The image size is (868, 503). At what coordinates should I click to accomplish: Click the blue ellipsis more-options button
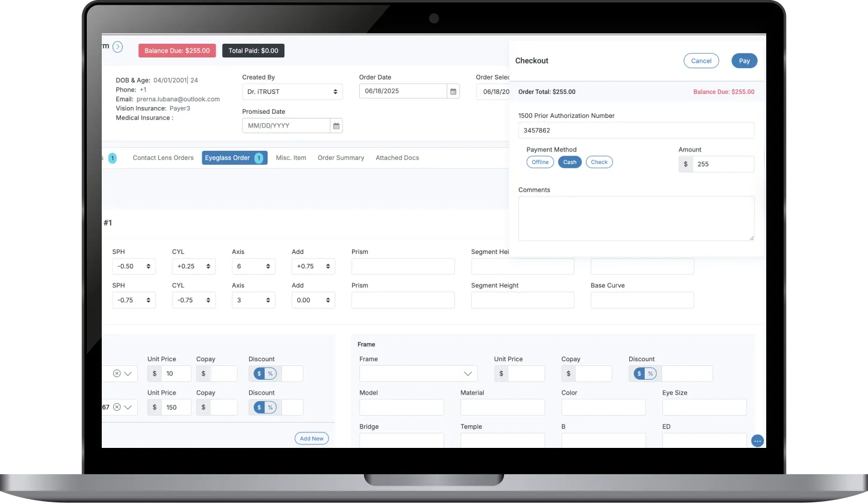757,441
